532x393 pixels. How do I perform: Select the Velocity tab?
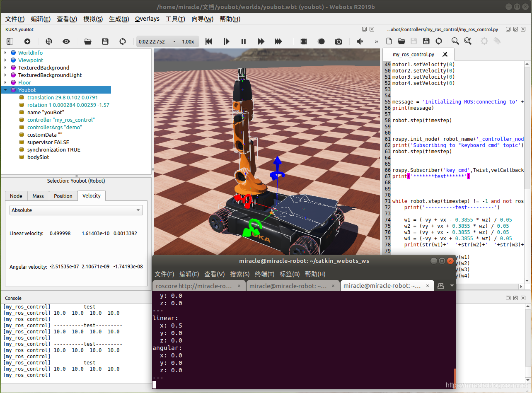pyautogui.click(x=92, y=195)
